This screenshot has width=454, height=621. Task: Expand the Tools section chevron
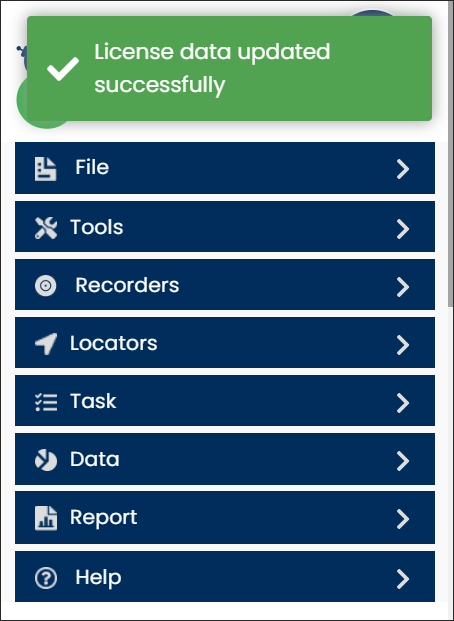(x=403, y=229)
